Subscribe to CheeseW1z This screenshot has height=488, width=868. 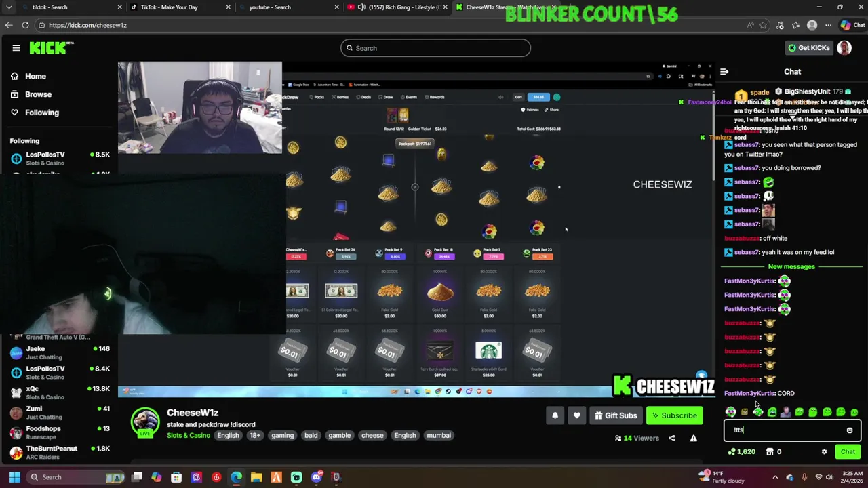[675, 415]
